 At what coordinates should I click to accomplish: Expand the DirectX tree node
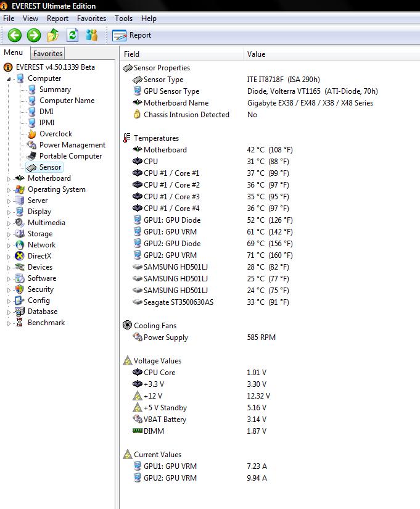tap(9, 257)
